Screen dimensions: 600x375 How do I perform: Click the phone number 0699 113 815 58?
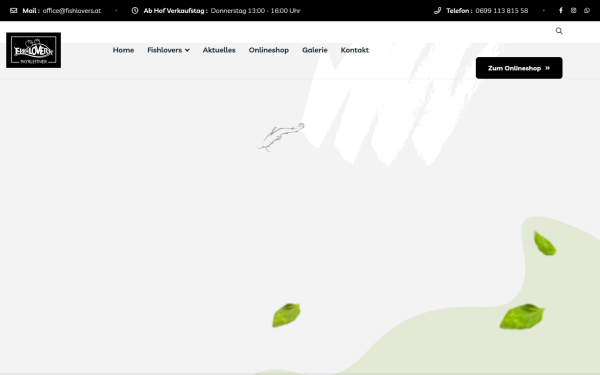(502, 11)
